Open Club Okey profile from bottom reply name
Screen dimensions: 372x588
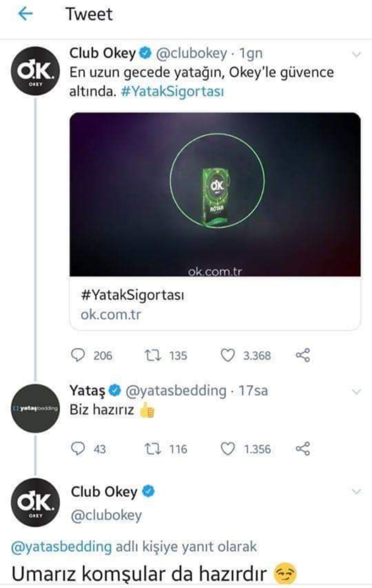104,492
